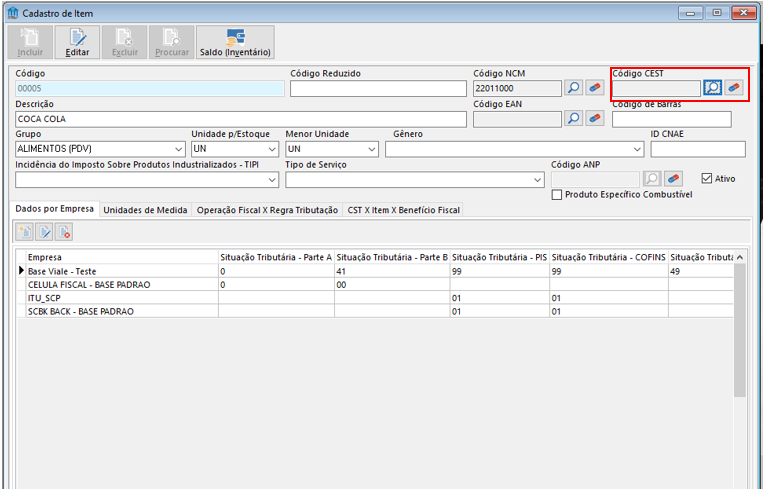Screen dimensions: 765x496
Task: Minimize the Cadastro de Item window
Action: [690, 13]
